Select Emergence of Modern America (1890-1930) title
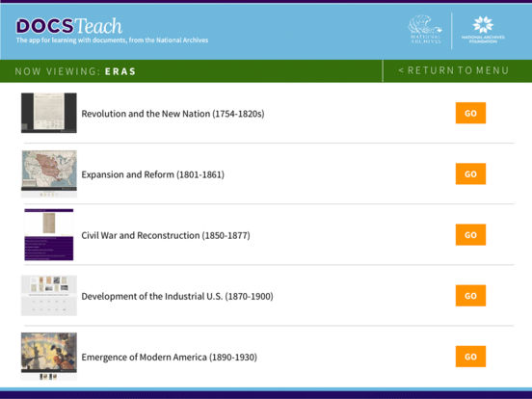The height and width of the screenshot is (399, 532). coord(169,357)
